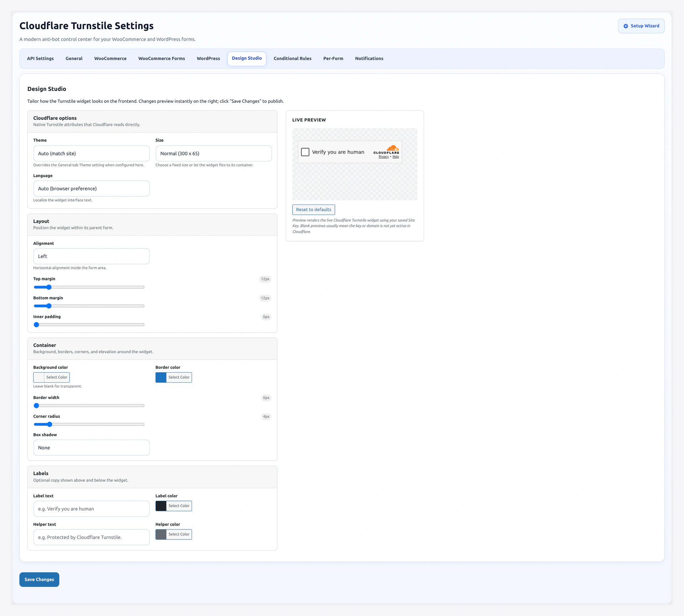Click the Cloudflare Turnstile Settings page title

(87, 26)
